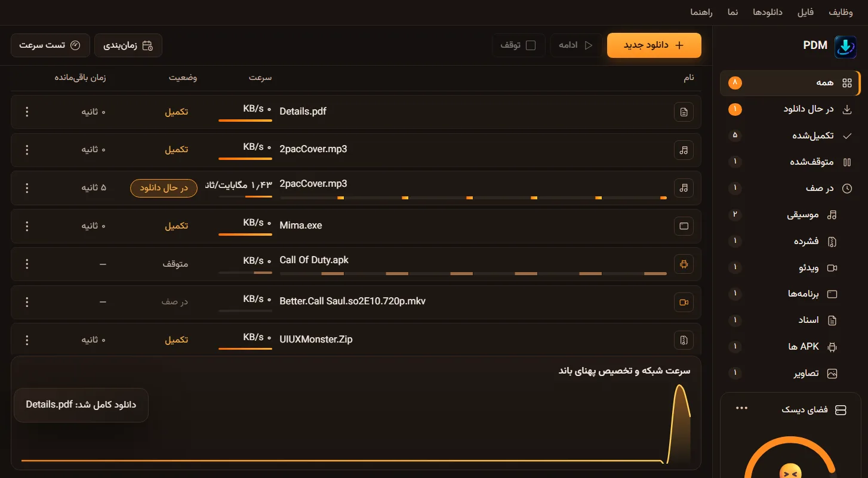868x478 pixels.
Task: Click the در حال دانلود status badge
Action: click(x=164, y=188)
